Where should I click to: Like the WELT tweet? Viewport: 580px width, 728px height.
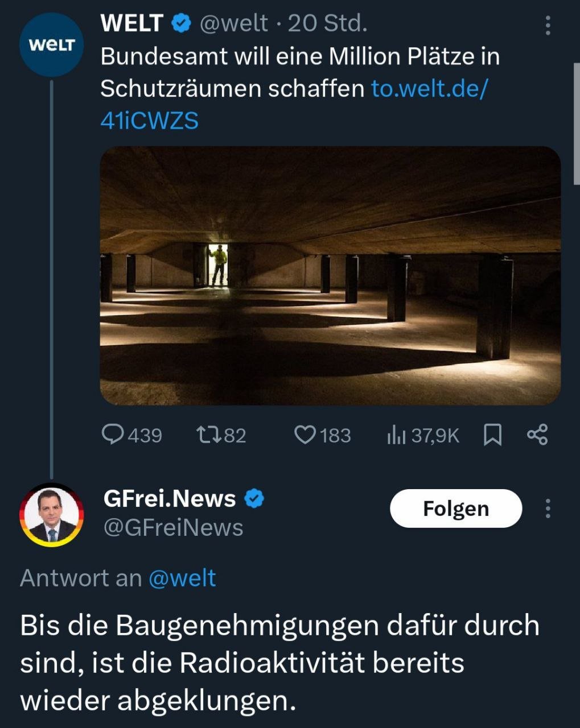tap(322, 435)
